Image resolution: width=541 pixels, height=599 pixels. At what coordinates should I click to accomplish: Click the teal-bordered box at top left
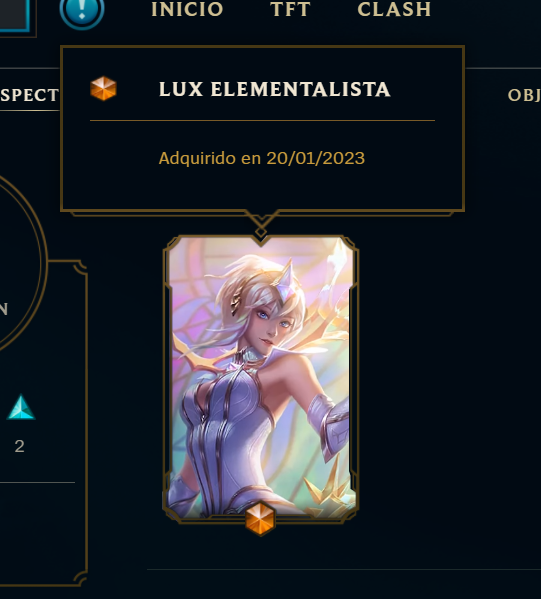(x=15, y=15)
